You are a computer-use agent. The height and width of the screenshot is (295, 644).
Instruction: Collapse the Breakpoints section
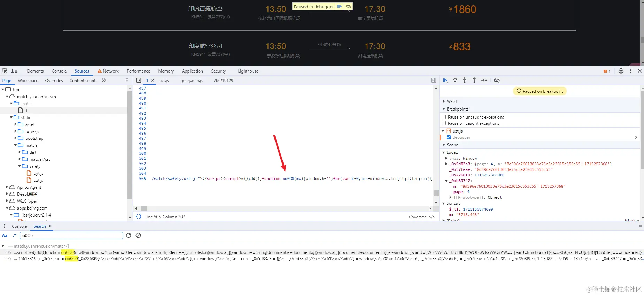(x=444, y=109)
